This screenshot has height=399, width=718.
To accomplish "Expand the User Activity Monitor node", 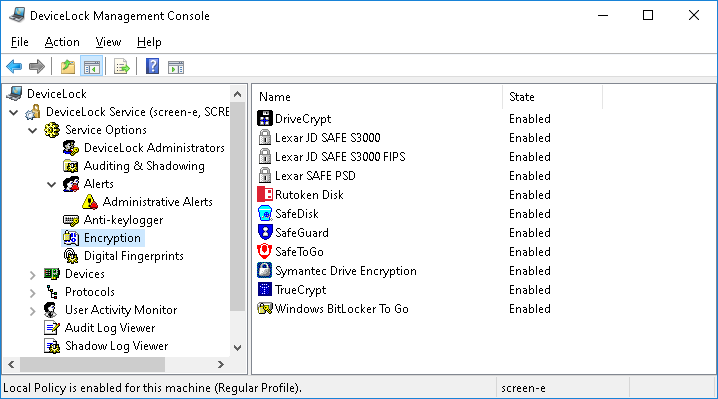I will click(x=33, y=311).
